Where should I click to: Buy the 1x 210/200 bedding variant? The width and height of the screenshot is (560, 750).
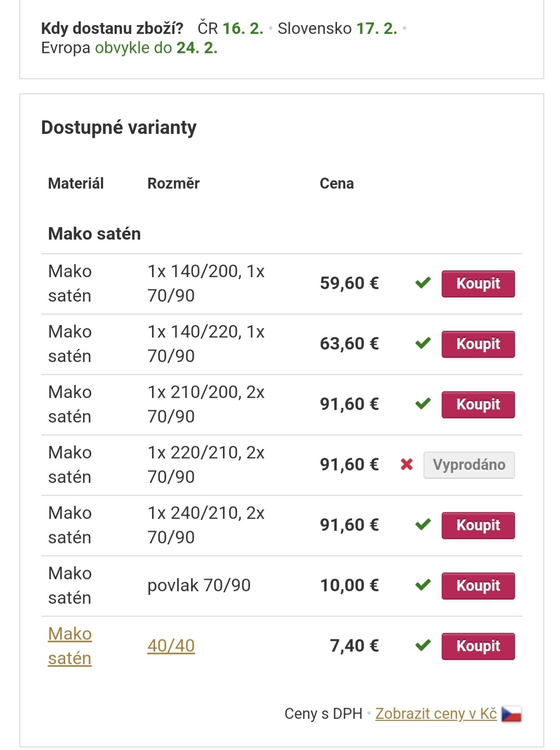(x=478, y=405)
